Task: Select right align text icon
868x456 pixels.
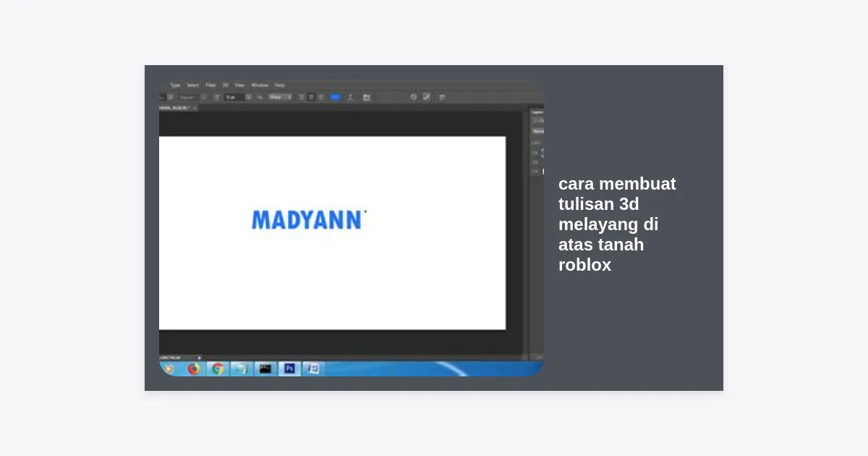Action: [320, 97]
